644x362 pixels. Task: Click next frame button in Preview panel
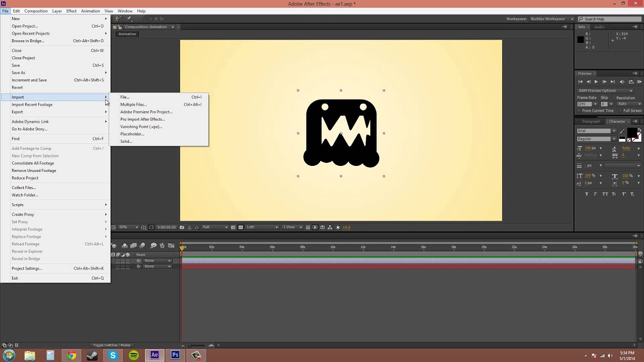point(605,81)
